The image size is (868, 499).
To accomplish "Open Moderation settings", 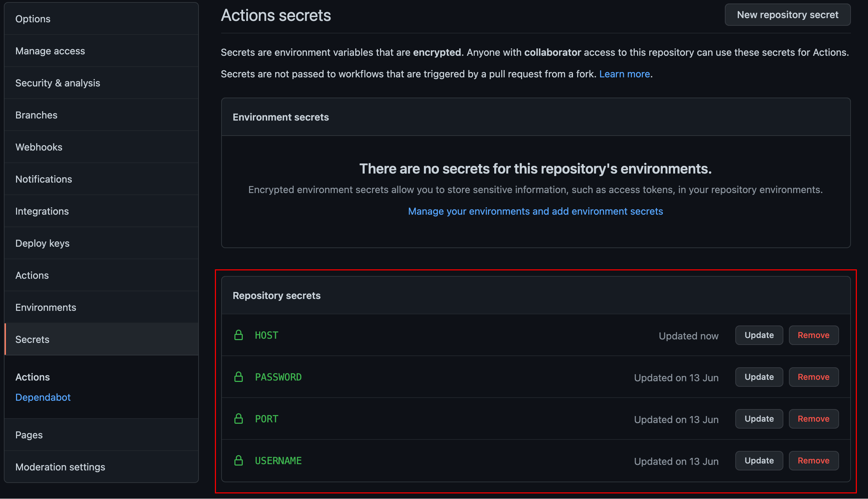I will coord(101,467).
